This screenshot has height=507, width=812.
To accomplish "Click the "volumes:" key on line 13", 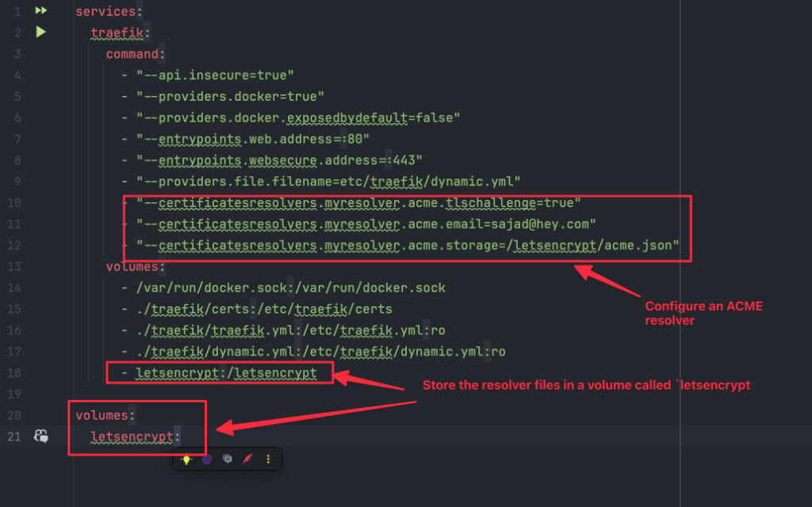I will tap(135, 267).
